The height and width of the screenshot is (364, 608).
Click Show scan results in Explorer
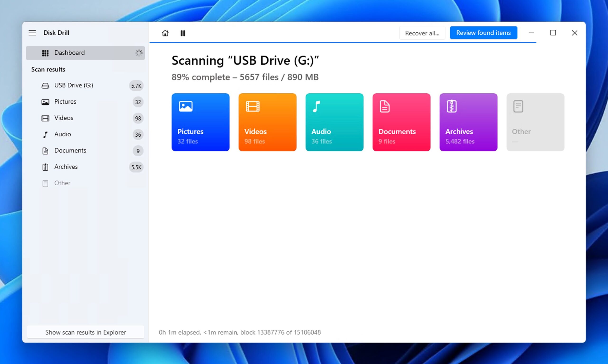85,332
